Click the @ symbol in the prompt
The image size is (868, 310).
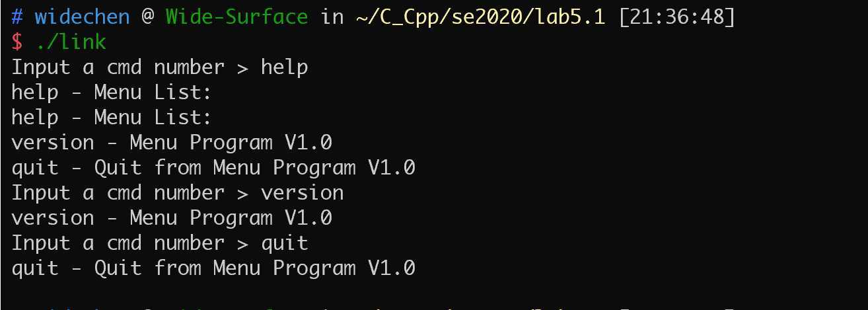point(147,17)
